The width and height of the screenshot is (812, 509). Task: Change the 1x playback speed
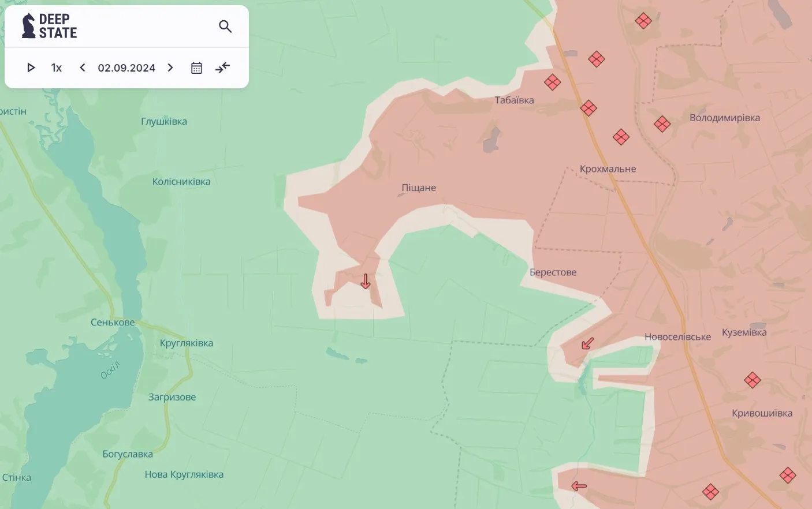(x=57, y=68)
